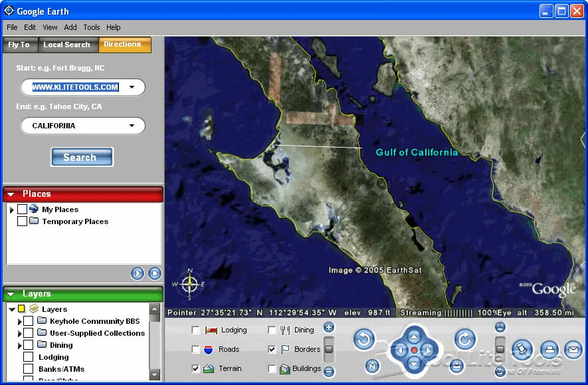The height and width of the screenshot is (385, 588).
Task: Click the print icon button
Action: pyautogui.click(x=549, y=349)
